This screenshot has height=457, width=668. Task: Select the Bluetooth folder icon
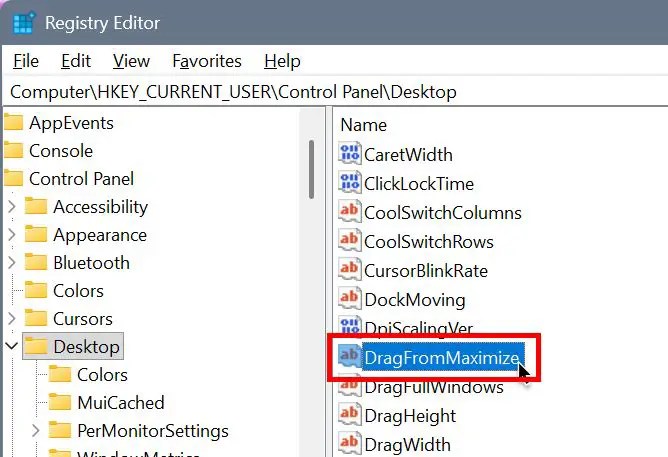[36, 262]
